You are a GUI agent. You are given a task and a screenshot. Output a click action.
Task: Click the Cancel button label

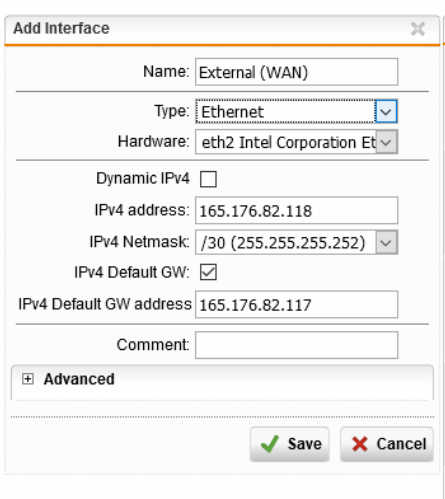pos(401,444)
